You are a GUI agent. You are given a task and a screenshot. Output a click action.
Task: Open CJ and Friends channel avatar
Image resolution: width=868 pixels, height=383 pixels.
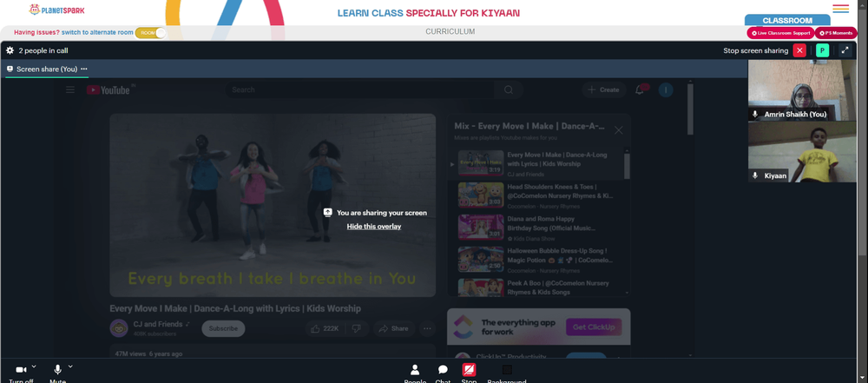click(119, 328)
